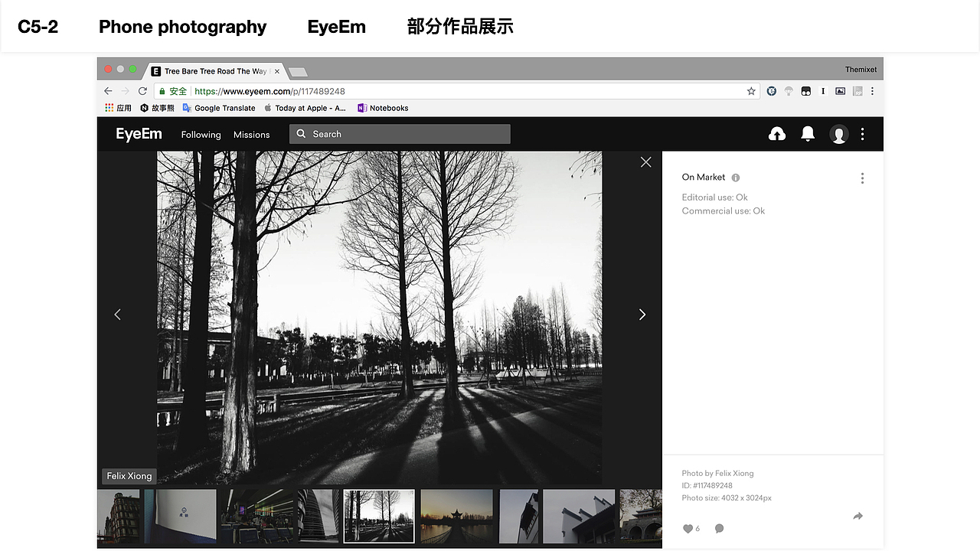Open the 应用 apps bookmark
This screenshot has width=980, height=551.
119,108
